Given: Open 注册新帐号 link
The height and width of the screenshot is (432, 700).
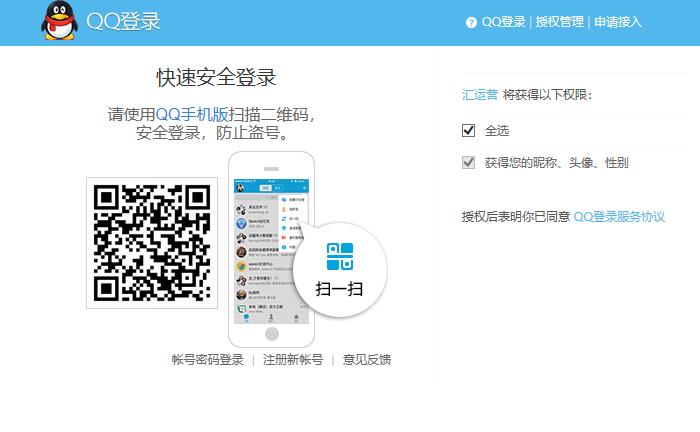Looking at the screenshot, I should 293,360.
